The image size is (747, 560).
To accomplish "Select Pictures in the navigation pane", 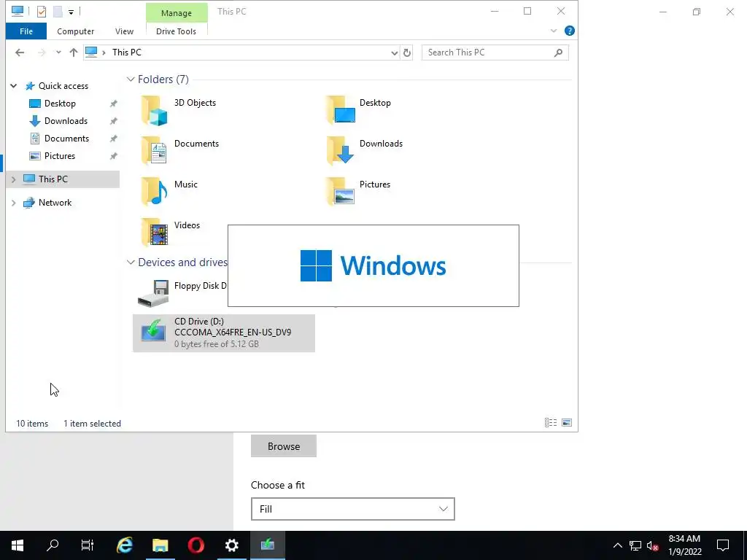I will coord(60,156).
